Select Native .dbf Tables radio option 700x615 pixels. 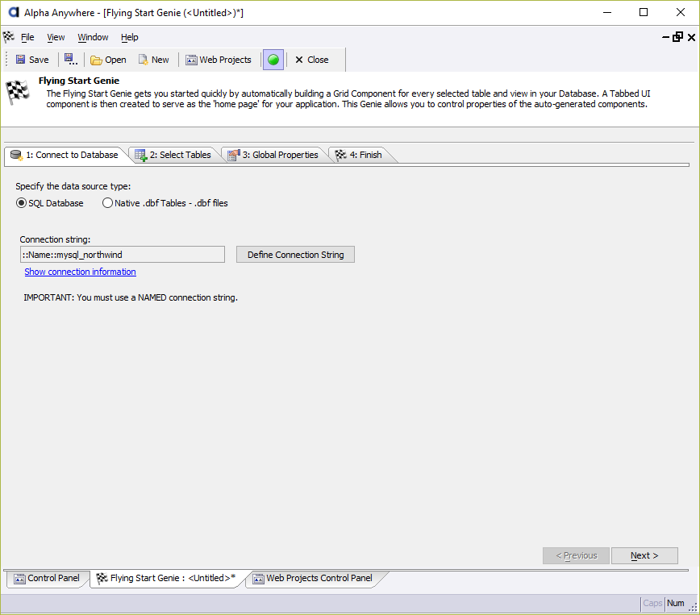(107, 203)
